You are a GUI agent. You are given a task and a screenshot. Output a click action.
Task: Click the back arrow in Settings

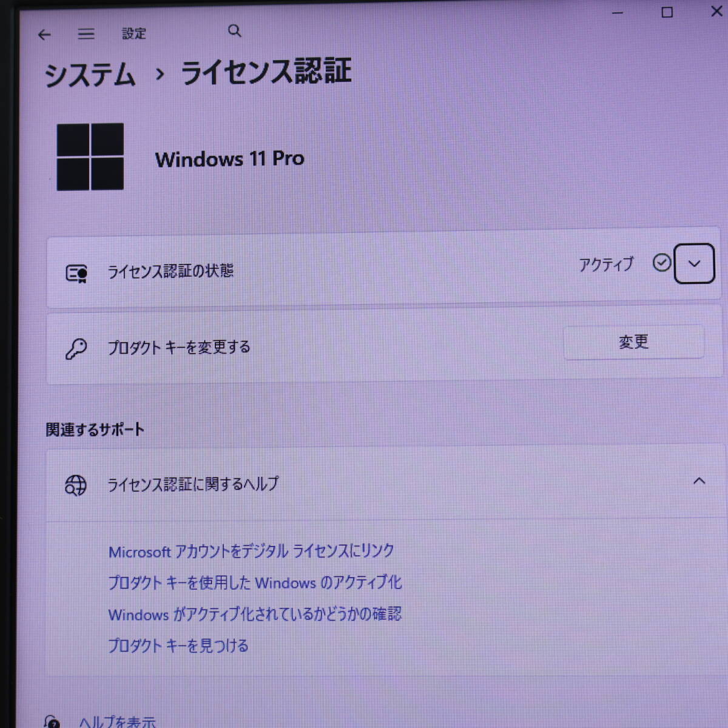click(x=44, y=35)
